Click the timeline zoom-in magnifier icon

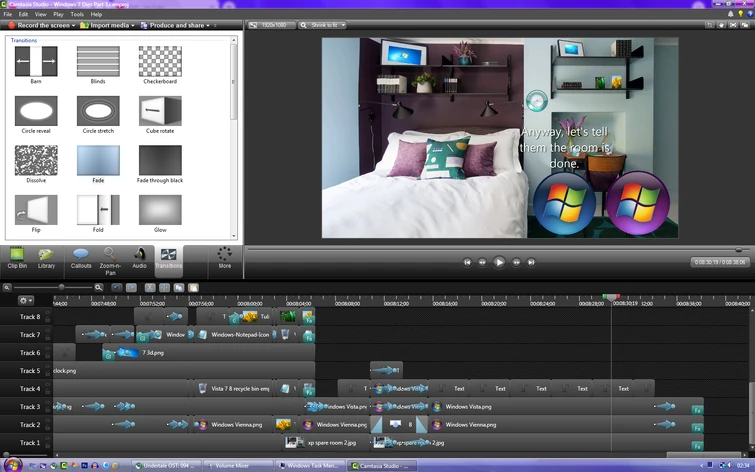99,288
